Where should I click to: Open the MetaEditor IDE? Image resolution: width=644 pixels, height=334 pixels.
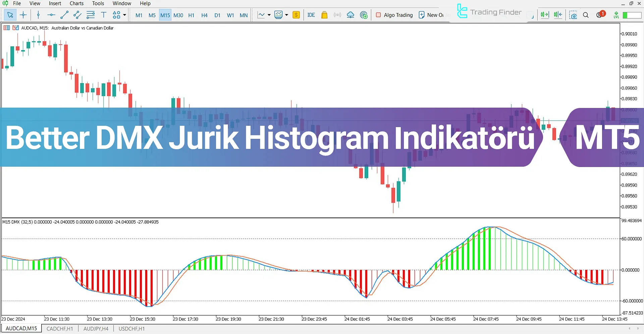pos(311,15)
